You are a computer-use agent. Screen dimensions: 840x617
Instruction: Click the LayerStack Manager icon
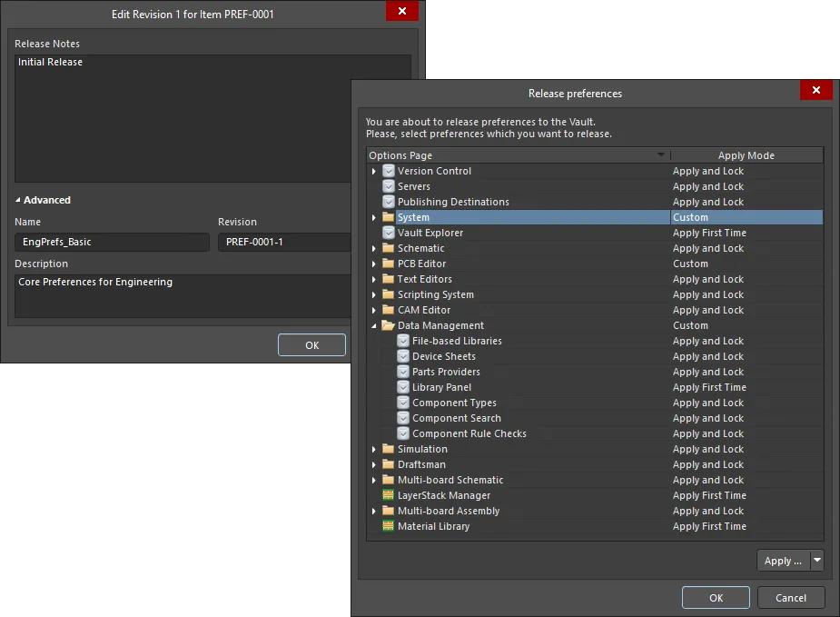pyautogui.click(x=389, y=495)
